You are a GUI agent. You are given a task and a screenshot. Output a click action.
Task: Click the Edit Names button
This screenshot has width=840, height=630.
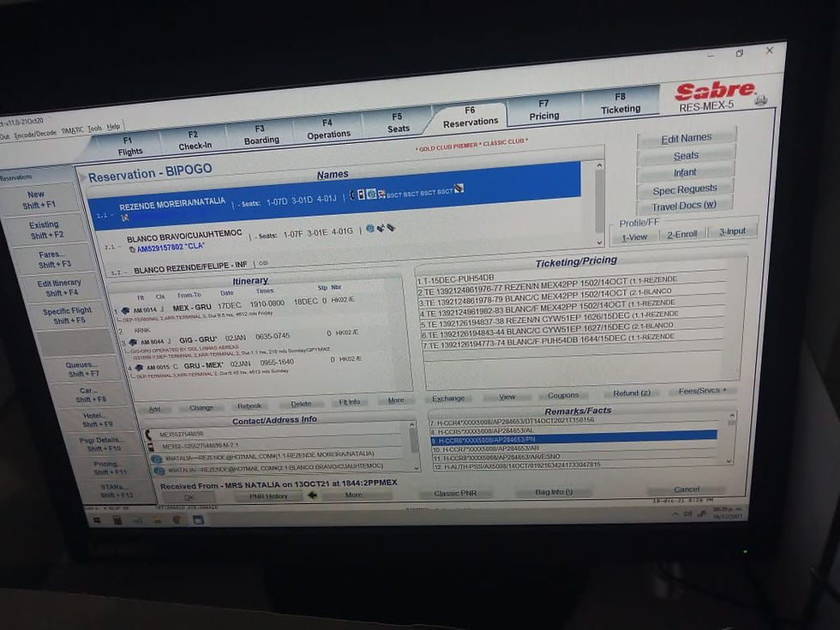(x=687, y=138)
